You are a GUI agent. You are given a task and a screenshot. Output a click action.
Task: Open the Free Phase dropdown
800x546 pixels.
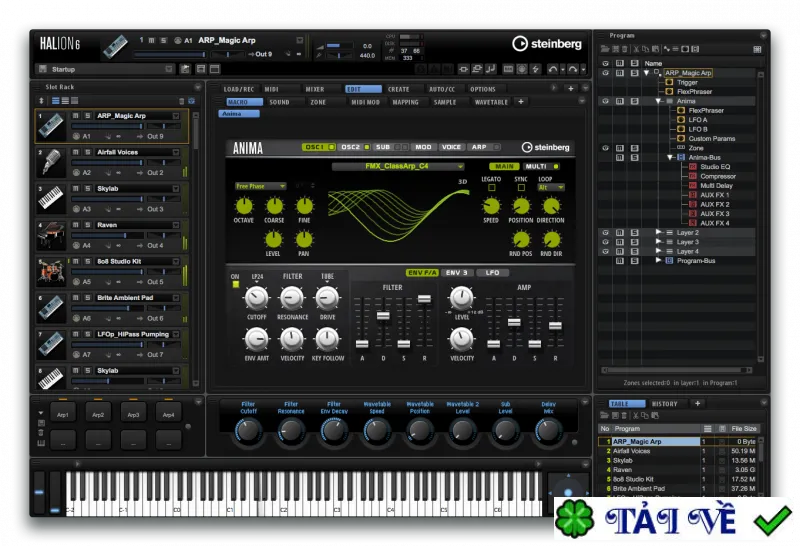260,186
